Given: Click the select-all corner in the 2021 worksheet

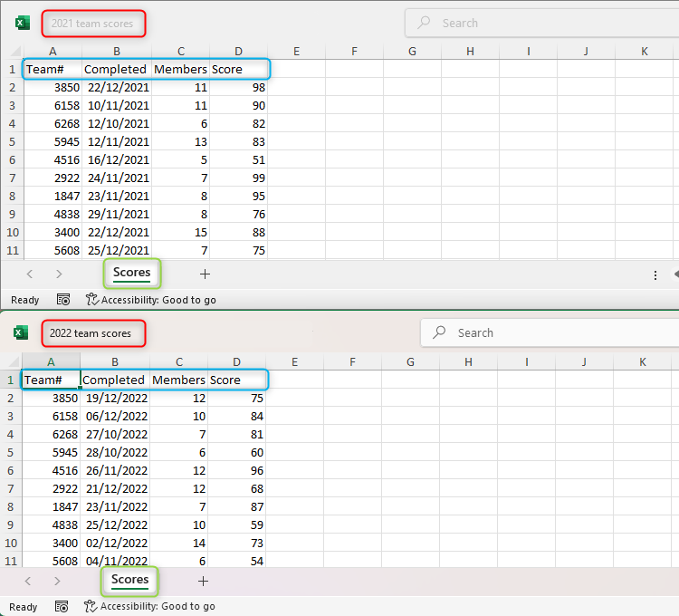Looking at the screenshot, I should [11, 52].
